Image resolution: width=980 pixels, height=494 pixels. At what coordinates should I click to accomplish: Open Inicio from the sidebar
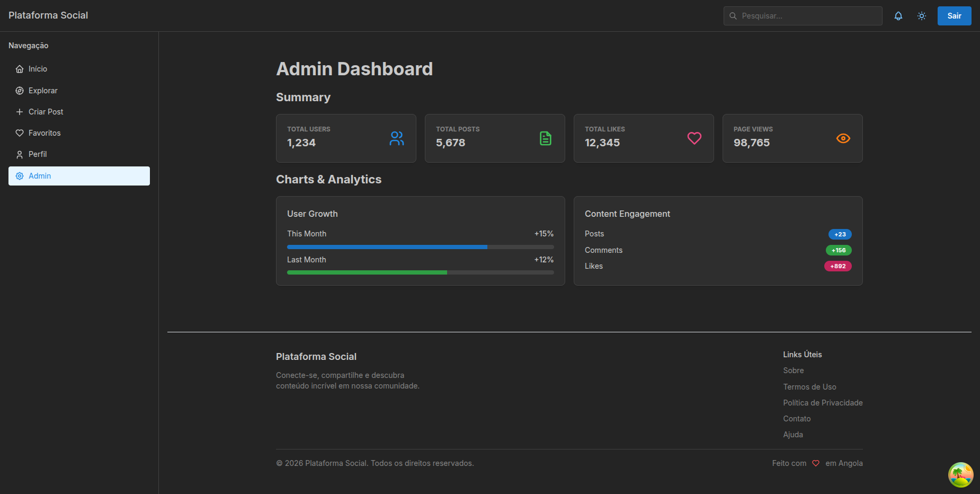pos(38,69)
